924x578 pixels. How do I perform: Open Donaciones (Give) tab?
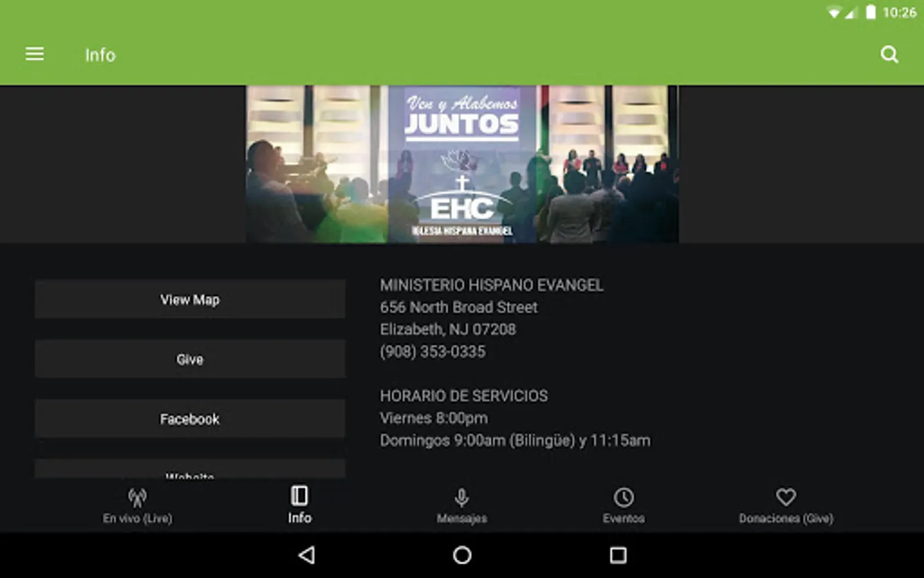click(786, 506)
